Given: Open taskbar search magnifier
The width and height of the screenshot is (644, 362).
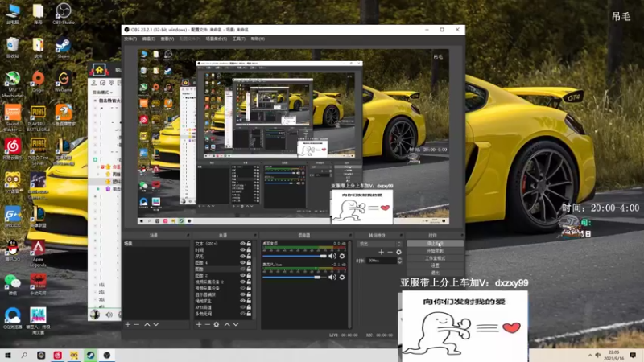Looking at the screenshot, I should click(x=24, y=355).
